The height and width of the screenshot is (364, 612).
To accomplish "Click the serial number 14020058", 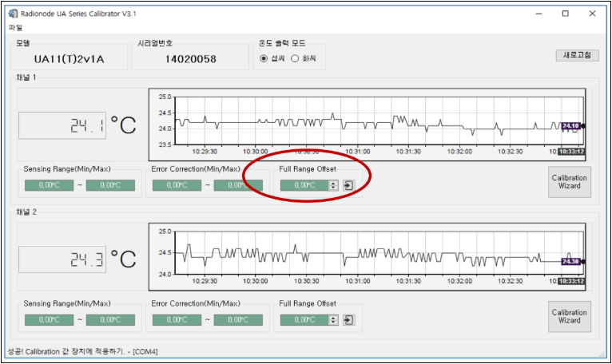I will coord(190,59).
